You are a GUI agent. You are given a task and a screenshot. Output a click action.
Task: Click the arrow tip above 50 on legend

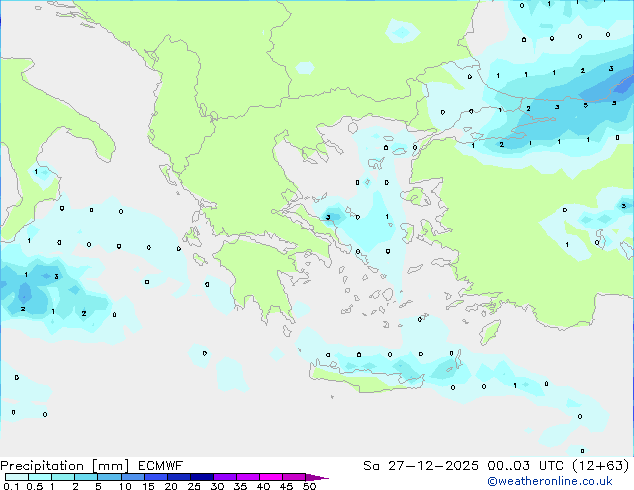[x=317, y=477]
